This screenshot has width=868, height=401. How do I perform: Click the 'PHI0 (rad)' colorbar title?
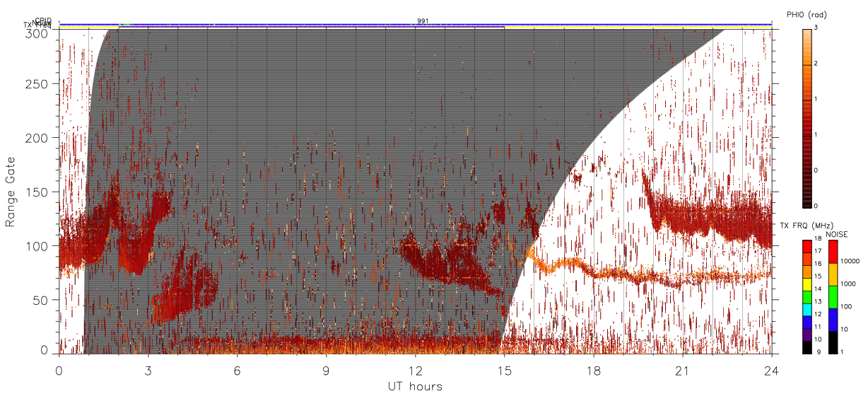coord(807,15)
